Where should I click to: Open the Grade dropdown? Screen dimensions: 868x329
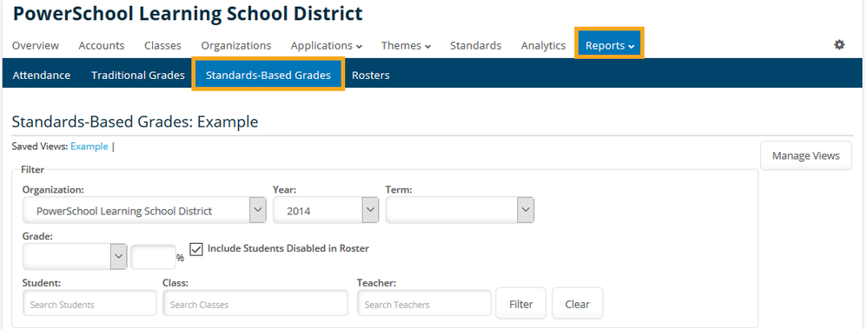point(75,257)
